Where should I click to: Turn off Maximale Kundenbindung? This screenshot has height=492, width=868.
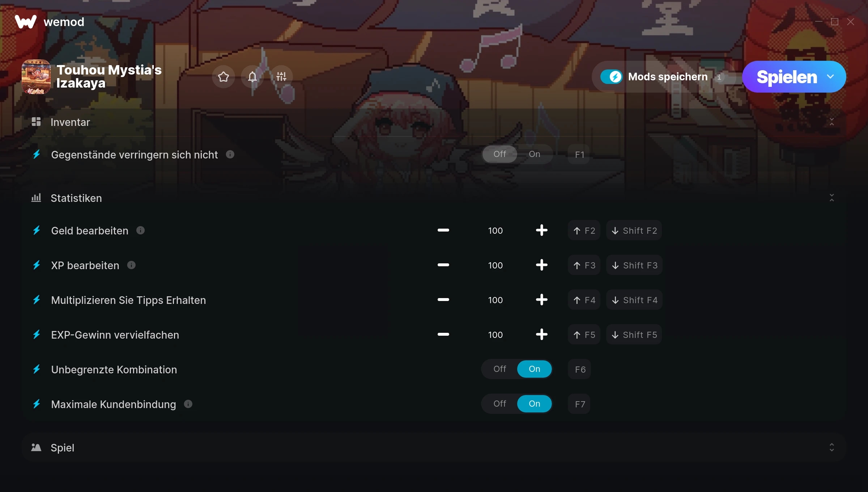click(500, 404)
